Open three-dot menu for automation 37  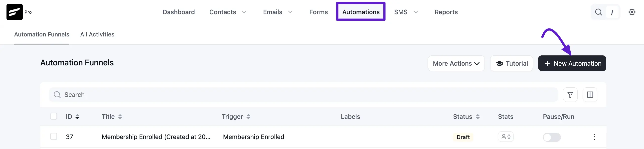(x=594, y=137)
